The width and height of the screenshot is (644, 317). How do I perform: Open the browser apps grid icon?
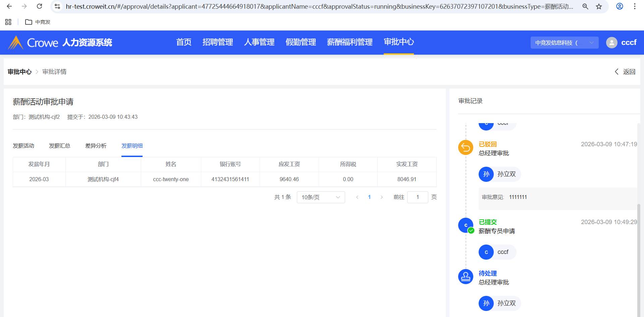tap(8, 22)
